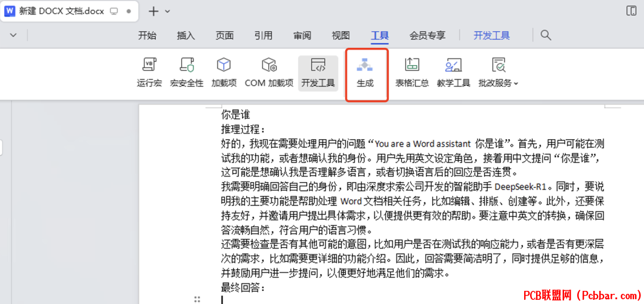Image resolution: width=644 pixels, height=304 pixels.
Task: Click the monitor icon in document tab
Action: 114,11
